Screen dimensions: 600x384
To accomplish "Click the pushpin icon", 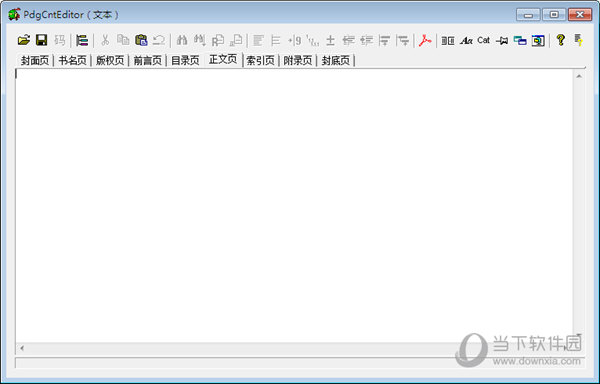I will 502,40.
